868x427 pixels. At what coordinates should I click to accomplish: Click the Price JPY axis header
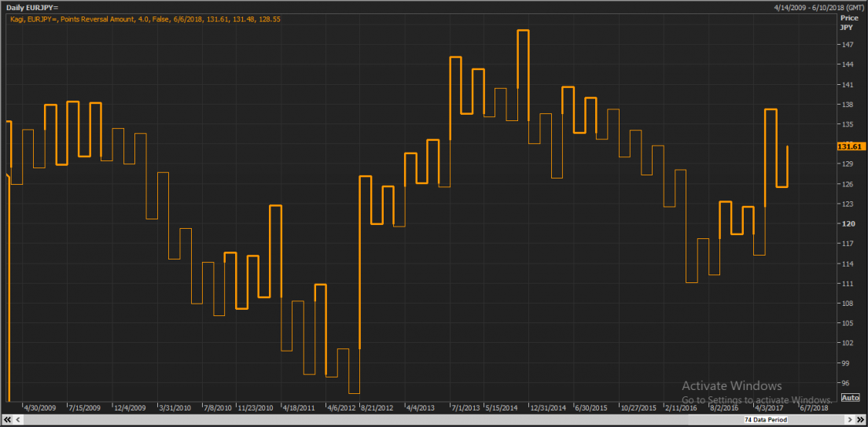click(848, 21)
